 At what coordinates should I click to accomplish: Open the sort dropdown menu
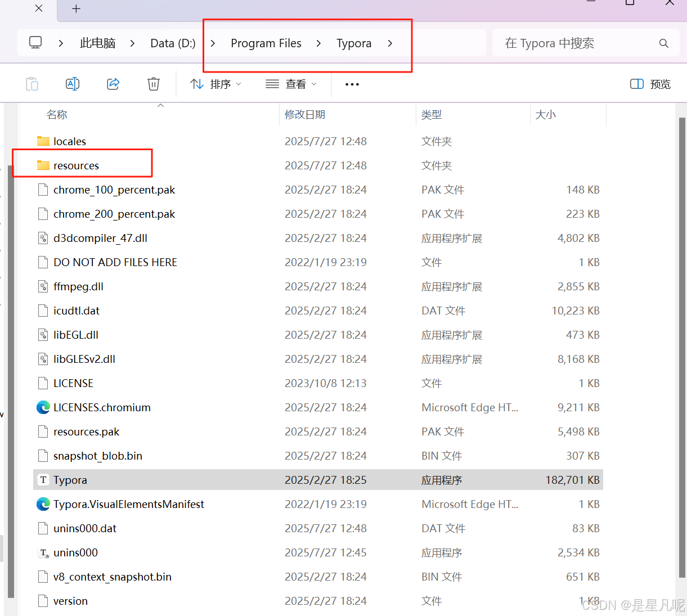(x=216, y=84)
